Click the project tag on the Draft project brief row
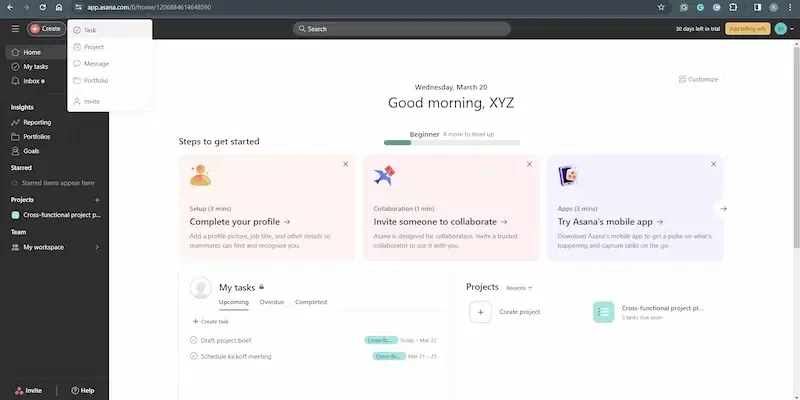Image resolution: width=800 pixels, height=400 pixels. coord(381,340)
